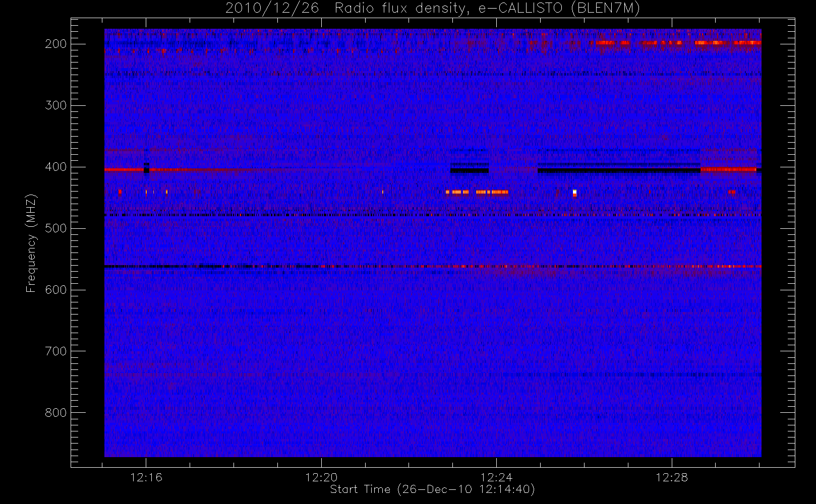Click the 12:20 time tick label
Viewport: 816px width, 504px height.
[321, 477]
